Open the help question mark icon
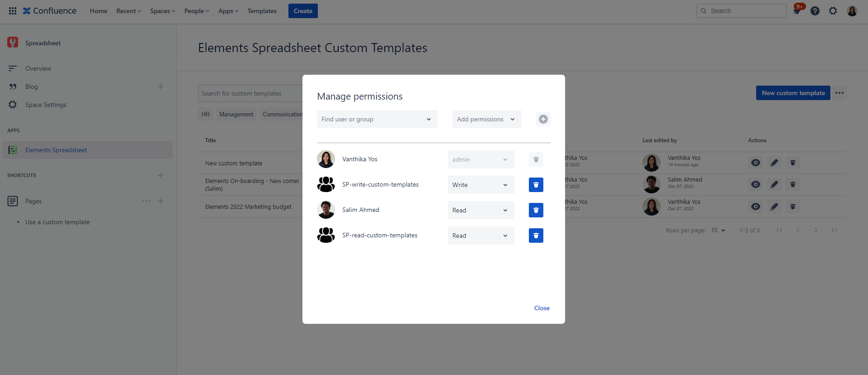This screenshot has height=375, width=868. coord(815,11)
